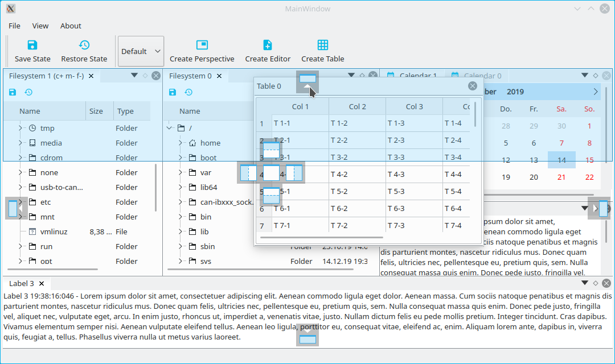The height and width of the screenshot is (364, 615).
Task: Click the calendar icon on Calendar 0 tab
Action: click(455, 75)
